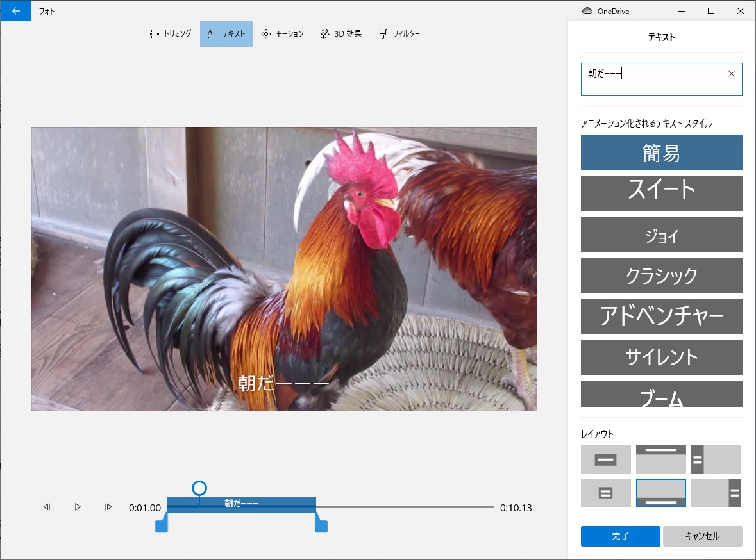Click the OneDrive cloud icon
This screenshot has height=560, width=756.
point(587,11)
